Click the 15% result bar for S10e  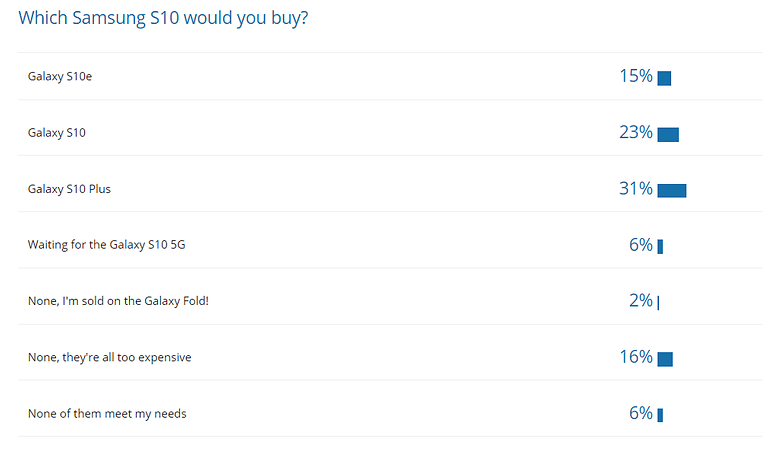(664, 78)
